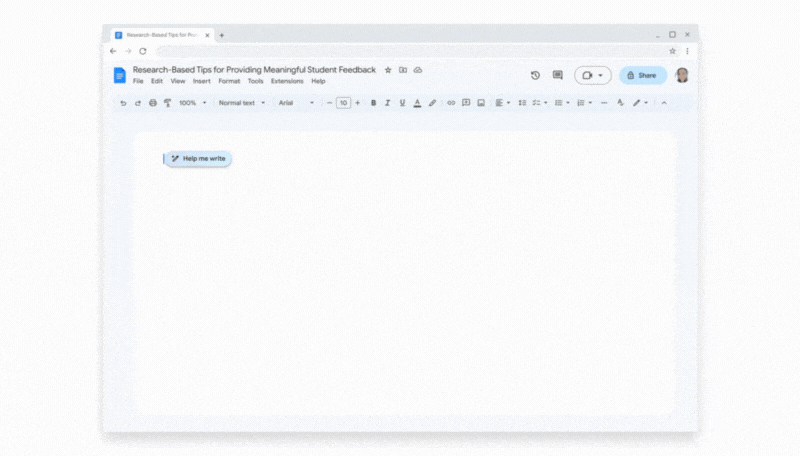Click the blue Share button

(642, 75)
